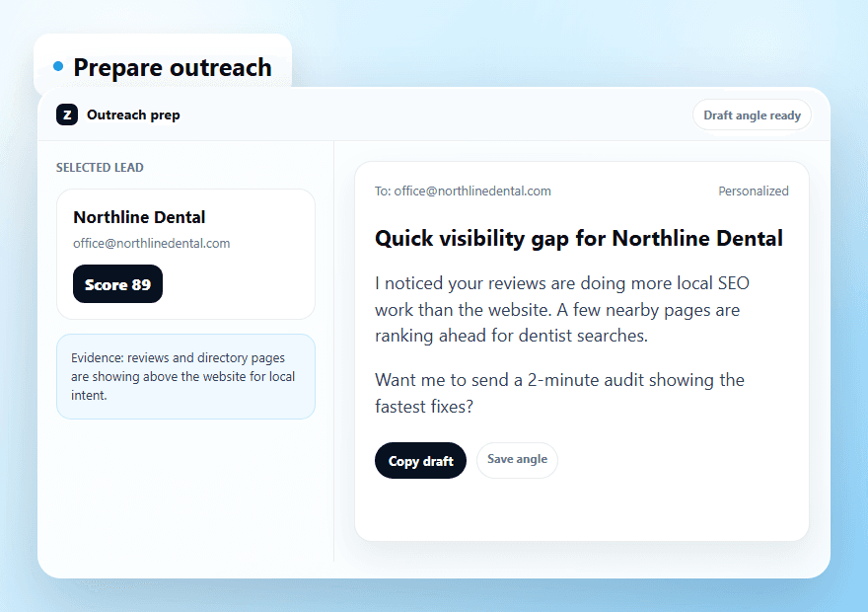Select the Northline Dental lead name
The image size is (868, 612).
(x=139, y=217)
